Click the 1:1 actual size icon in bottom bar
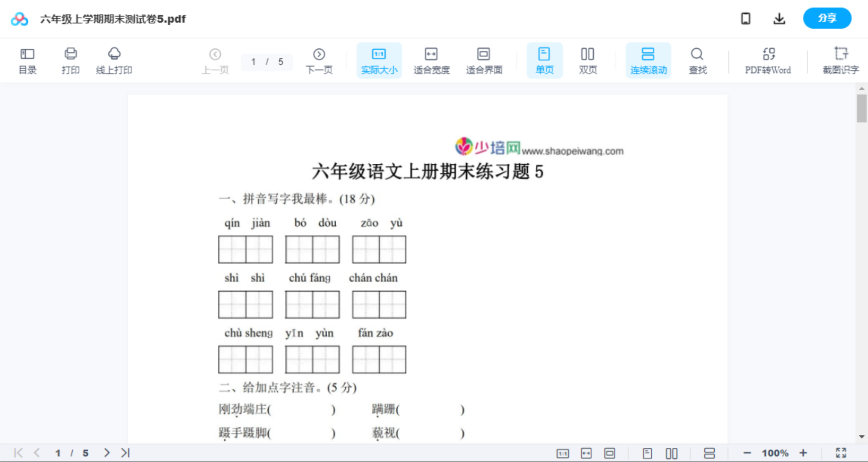Screen dimensions: 868x462 563,452
